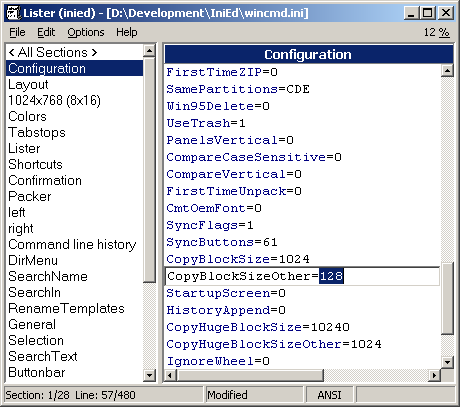This screenshot has height=407, width=460.
Task: Click content pane scroll down arrow
Action: (447, 362)
